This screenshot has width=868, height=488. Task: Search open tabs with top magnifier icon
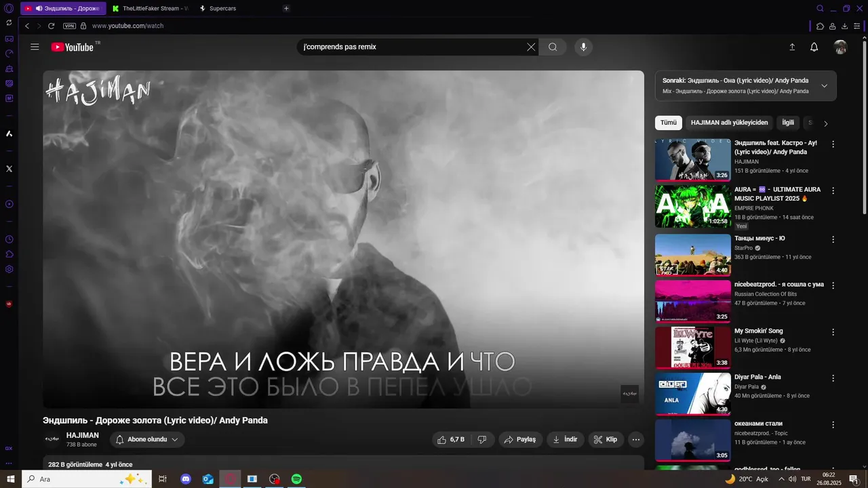click(x=820, y=8)
